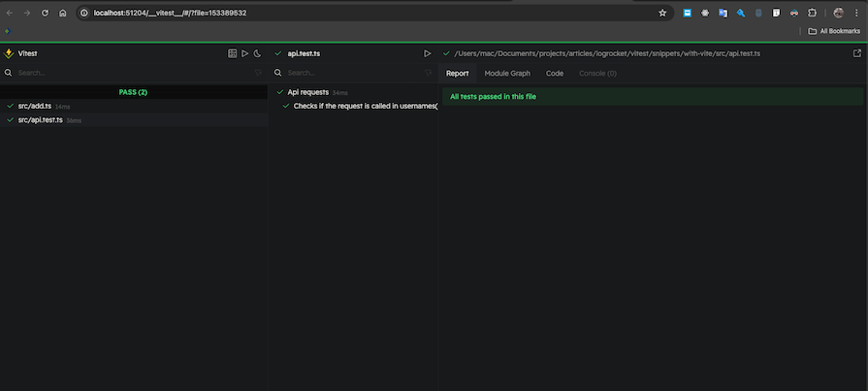Select src/add.ts in the file list
The image size is (868, 391).
[x=34, y=106]
